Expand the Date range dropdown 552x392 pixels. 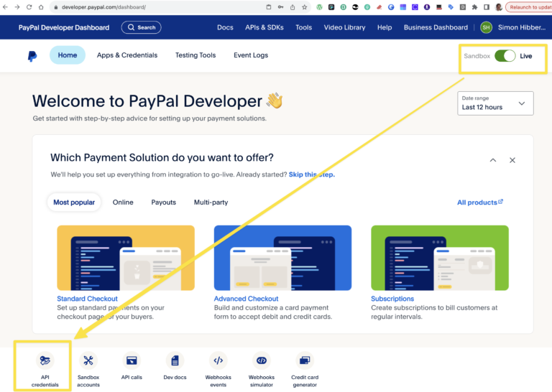coord(495,103)
